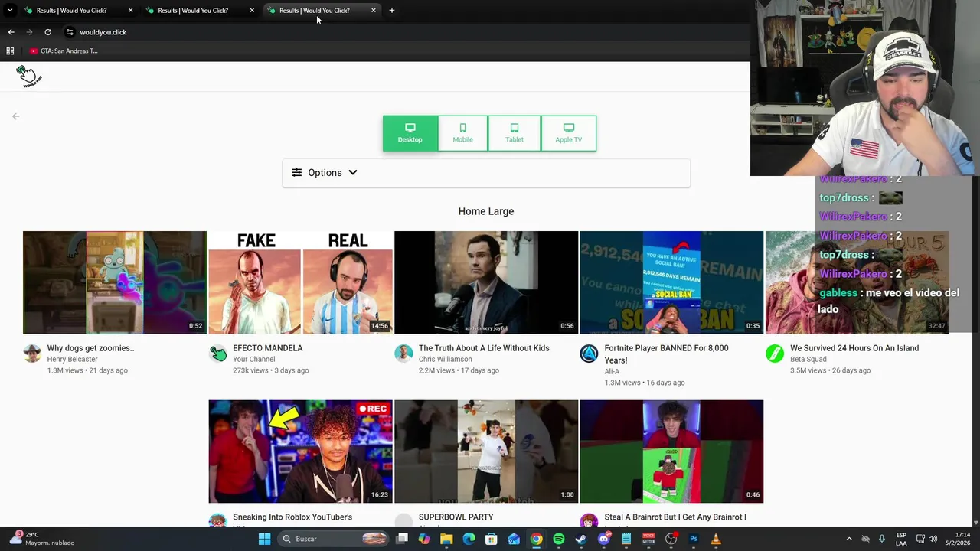Open Spotify from taskbar
Image resolution: width=980 pixels, height=551 pixels.
pos(558,539)
